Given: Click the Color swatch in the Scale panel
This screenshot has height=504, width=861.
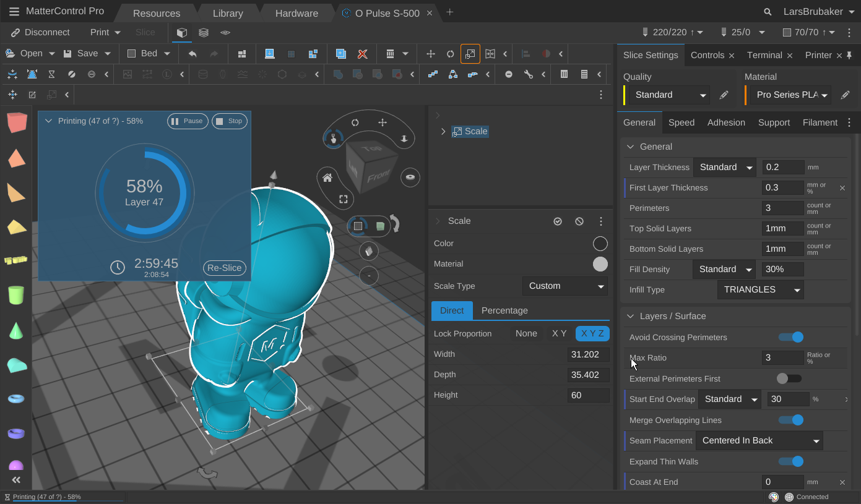Looking at the screenshot, I should [600, 243].
